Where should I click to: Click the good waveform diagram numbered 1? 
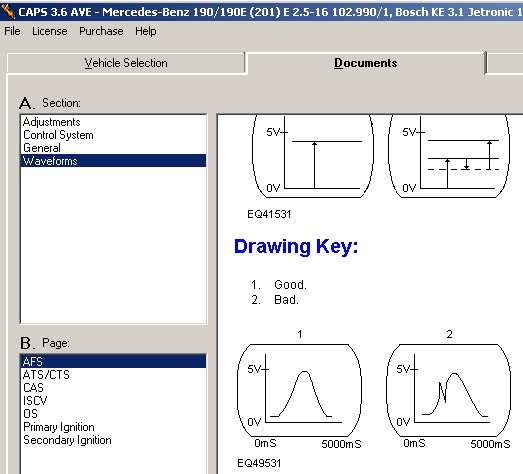click(x=299, y=390)
